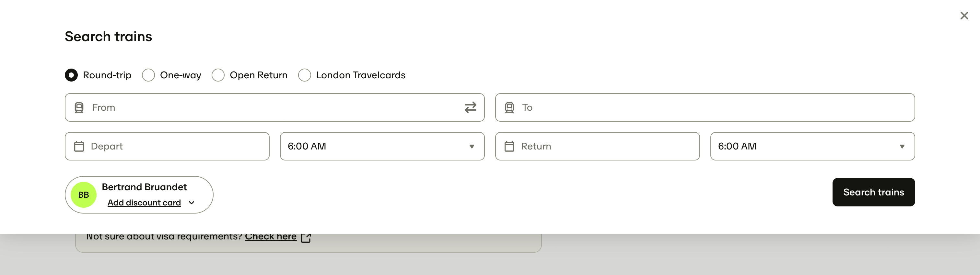Expand the discount card chevron

192,203
